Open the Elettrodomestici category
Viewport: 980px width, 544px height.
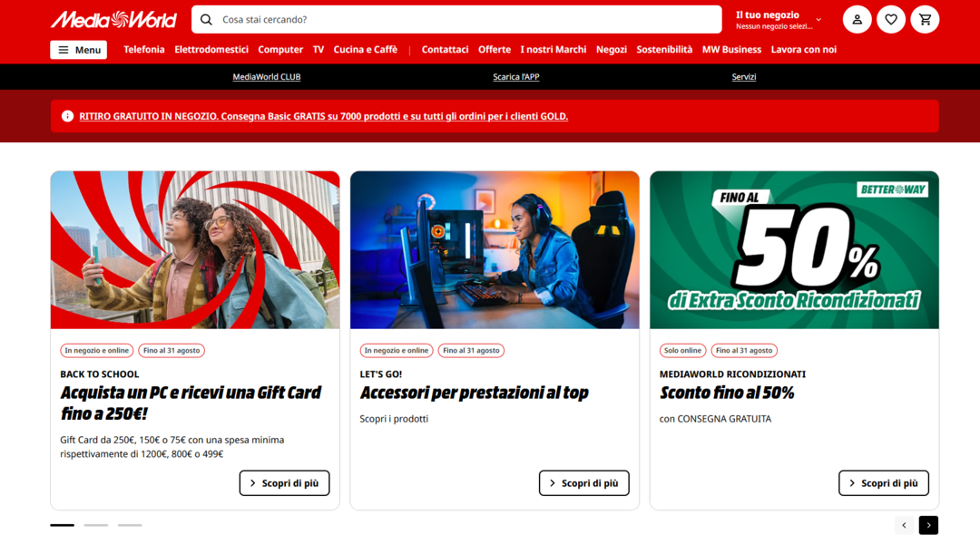click(211, 49)
